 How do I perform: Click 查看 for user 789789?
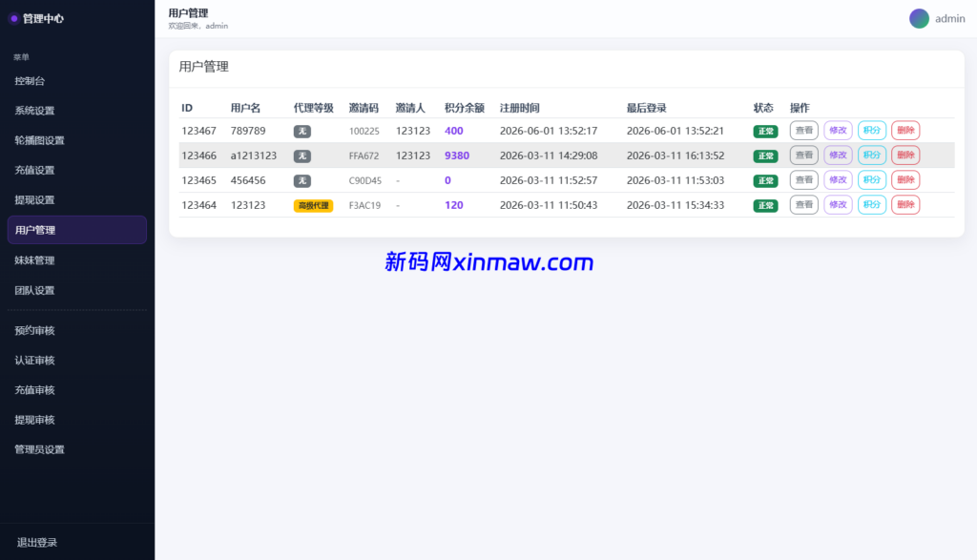point(803,130)
